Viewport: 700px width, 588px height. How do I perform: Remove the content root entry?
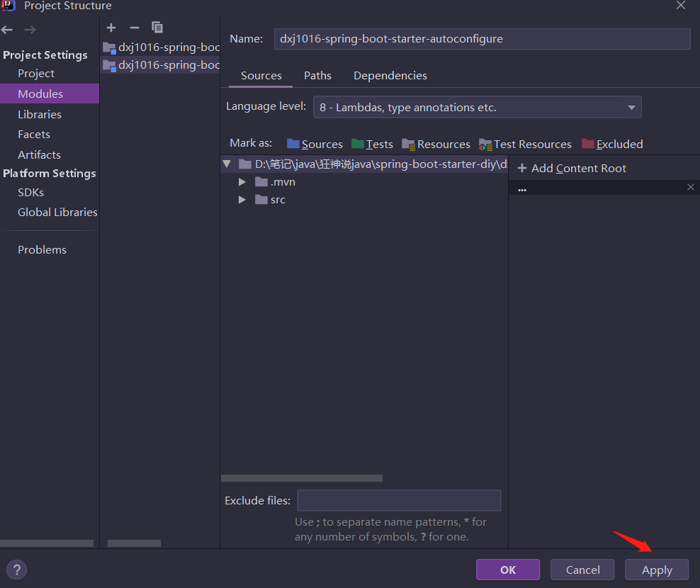691,187
